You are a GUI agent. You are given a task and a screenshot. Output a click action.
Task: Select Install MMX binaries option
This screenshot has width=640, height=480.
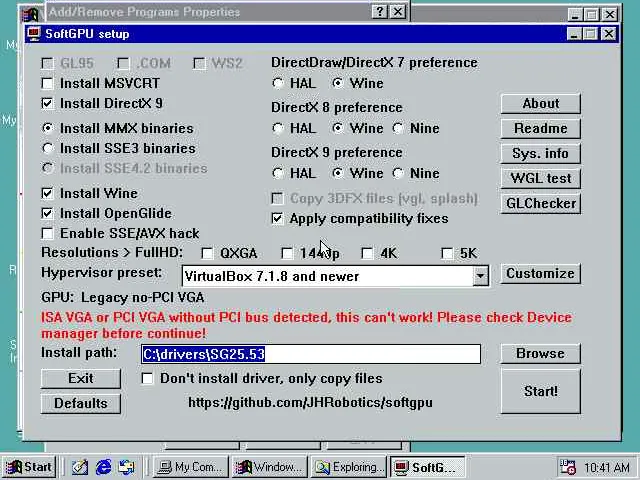pyautogui.click(x=47, y=128)
